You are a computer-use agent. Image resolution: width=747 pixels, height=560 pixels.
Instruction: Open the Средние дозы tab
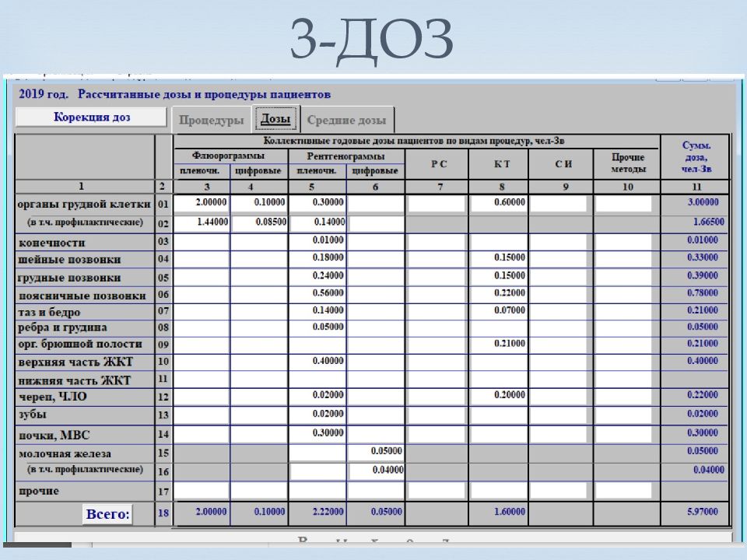[346, 121]
